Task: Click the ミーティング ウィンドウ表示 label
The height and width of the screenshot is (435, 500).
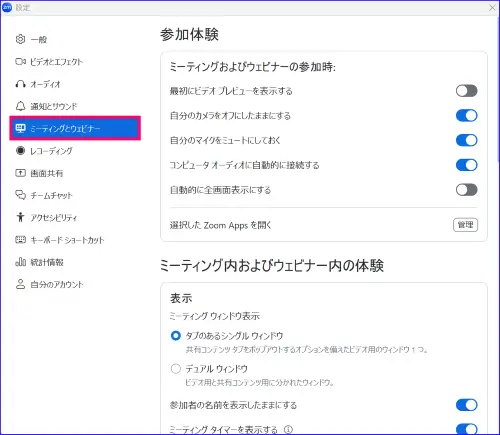Action: [215, 316]
